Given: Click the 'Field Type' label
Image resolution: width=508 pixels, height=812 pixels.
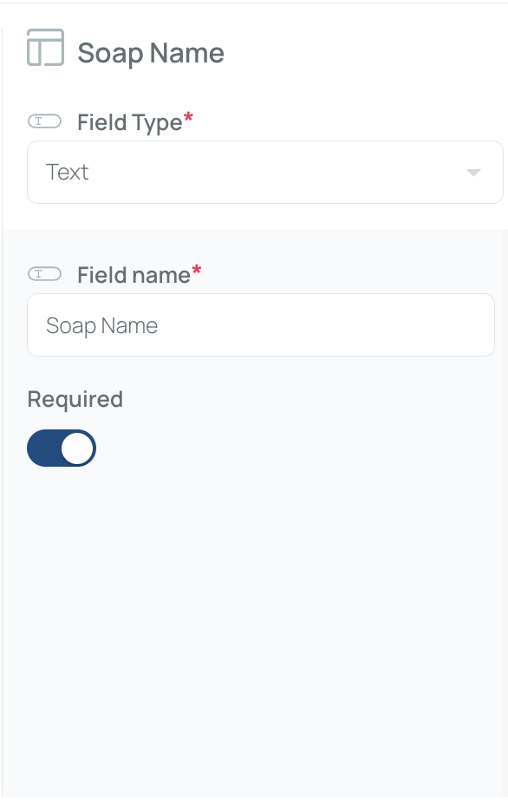Looking at the screenshot, I should (x=130, y=123).
